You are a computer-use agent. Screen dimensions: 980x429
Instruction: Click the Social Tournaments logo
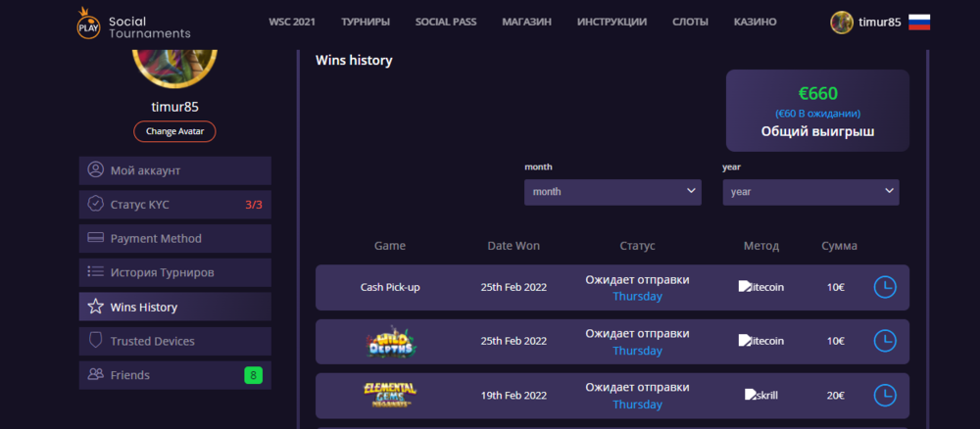click(x=133, y=23)
